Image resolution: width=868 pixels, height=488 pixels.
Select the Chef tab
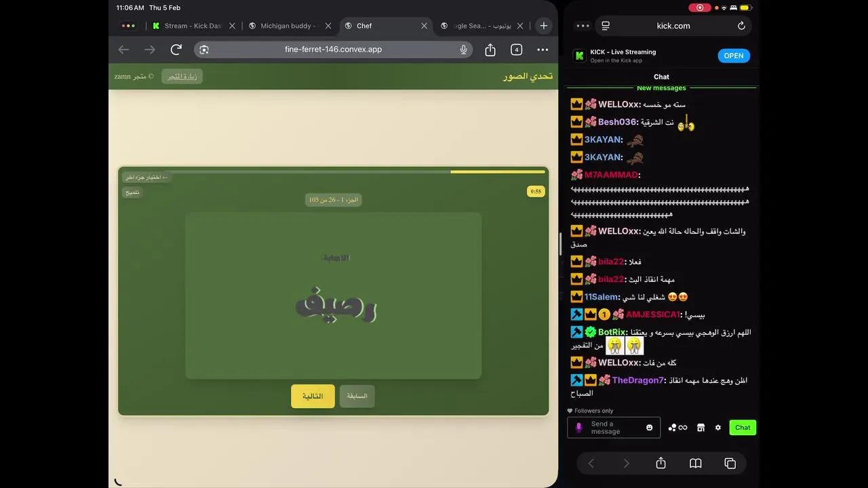[386, 26]
